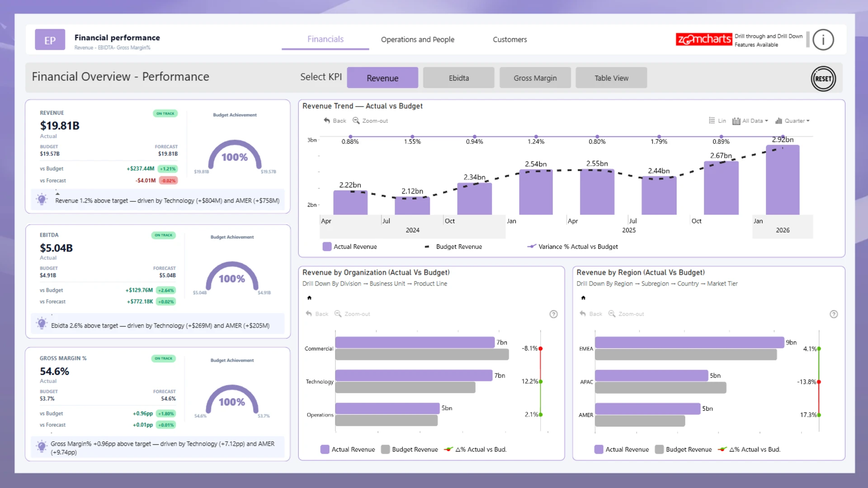Open help icon in Revenue by Organization chart
The height and width of the screenshot is (488, 868).
coord(553,314)
